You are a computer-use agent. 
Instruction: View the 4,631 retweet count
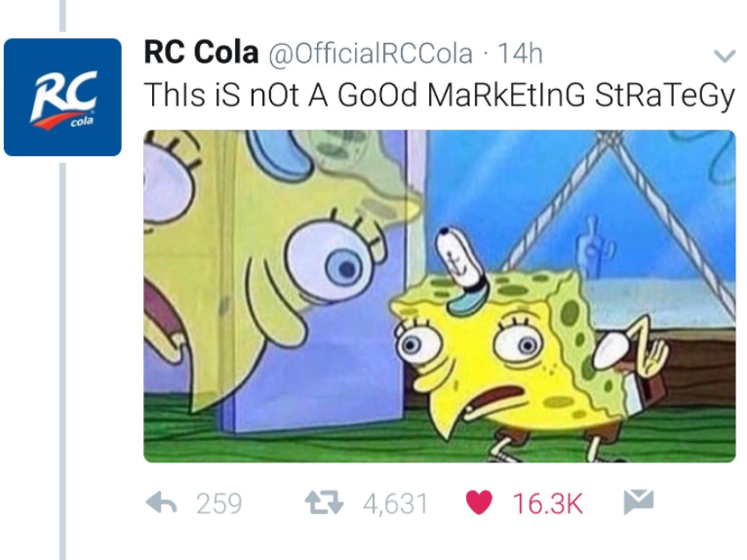395,503
